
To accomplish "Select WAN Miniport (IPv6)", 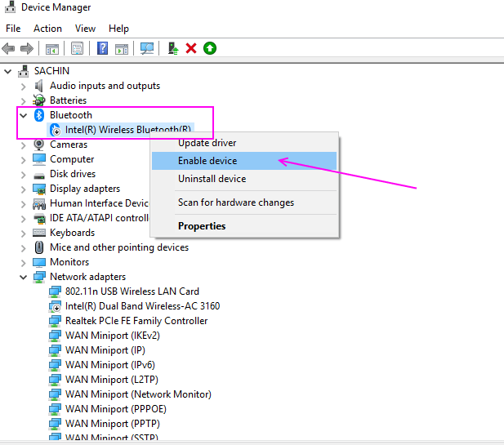I will click(110, 365).
